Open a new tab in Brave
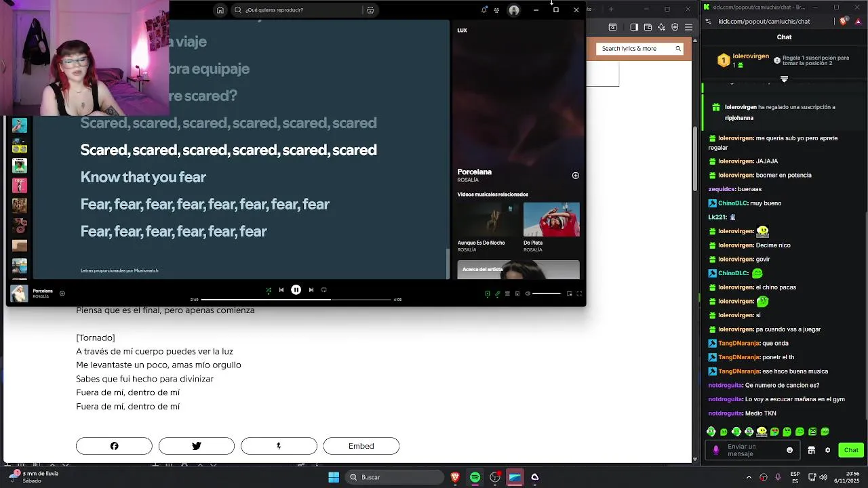Image resolution: width=868 pixels, height=488 pixels. (x=611, y=9)
